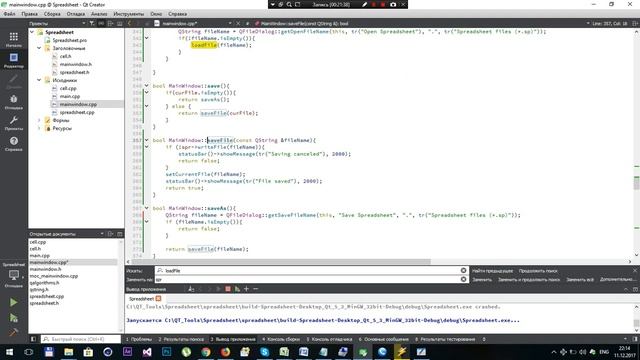Open Firefox from the Windows taskbar
The image size is (640, 360).
[x=225, y=351]
